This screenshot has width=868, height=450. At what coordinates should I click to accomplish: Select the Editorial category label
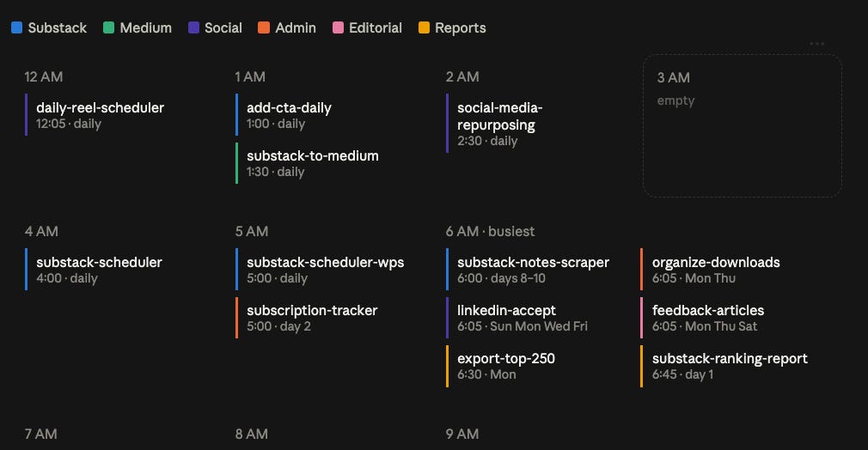click(376, 27)
